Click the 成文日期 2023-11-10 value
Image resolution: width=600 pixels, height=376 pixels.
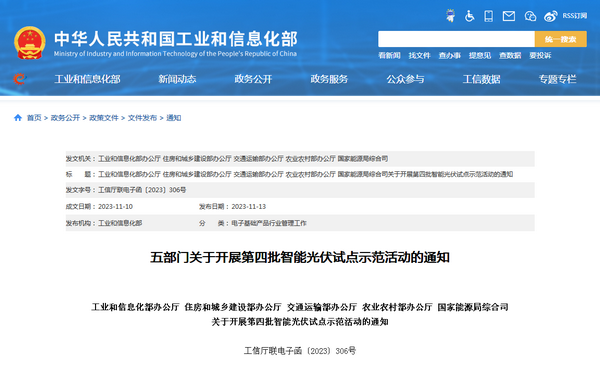point(115,207)
